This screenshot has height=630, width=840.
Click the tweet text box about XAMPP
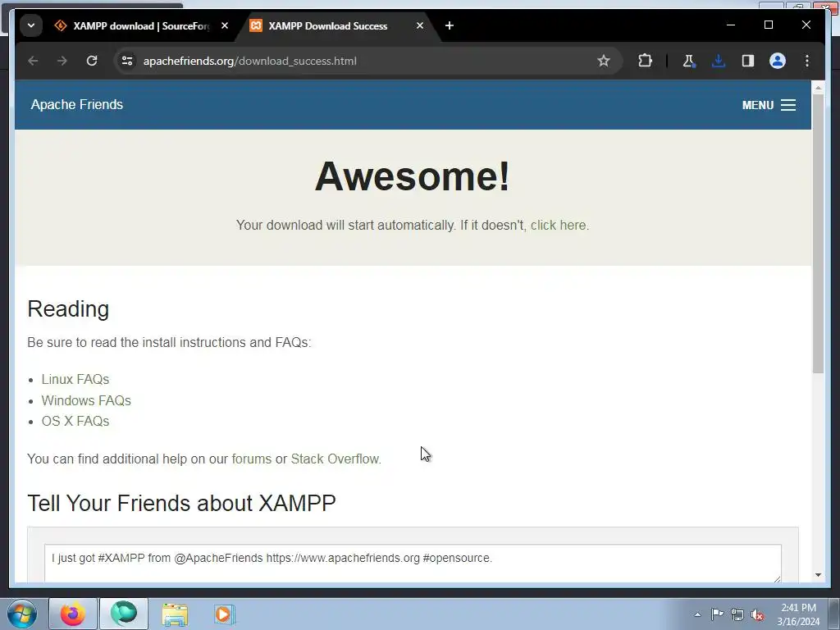click(x=413, y=563)
